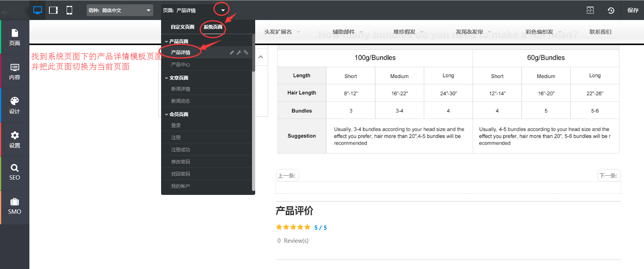Open the version history icon
The width and height of the screenshot is (644, 269).
[611, 10]
